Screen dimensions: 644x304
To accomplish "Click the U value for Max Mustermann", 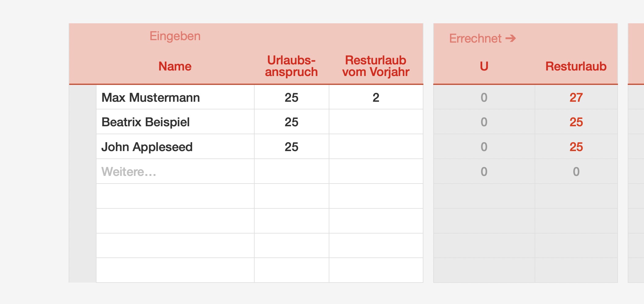I will pos(484,97).
